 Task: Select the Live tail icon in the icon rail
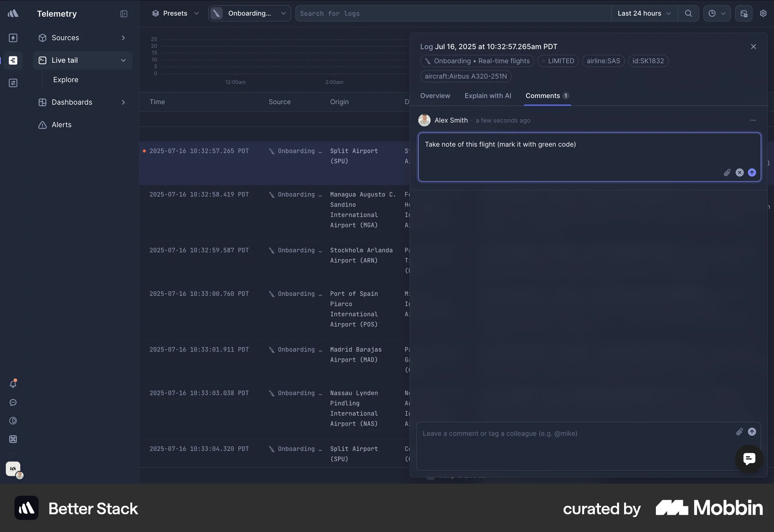13,60
